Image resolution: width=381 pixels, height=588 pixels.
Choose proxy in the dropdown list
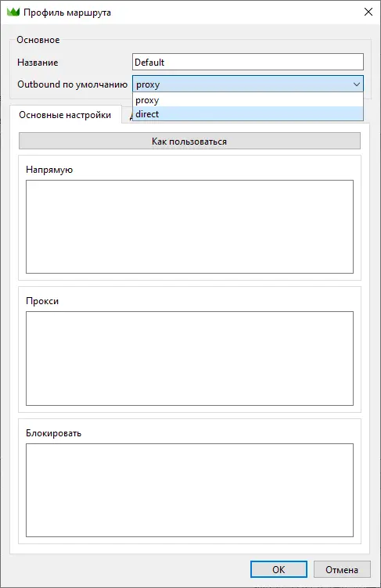[x=248, y=100]
